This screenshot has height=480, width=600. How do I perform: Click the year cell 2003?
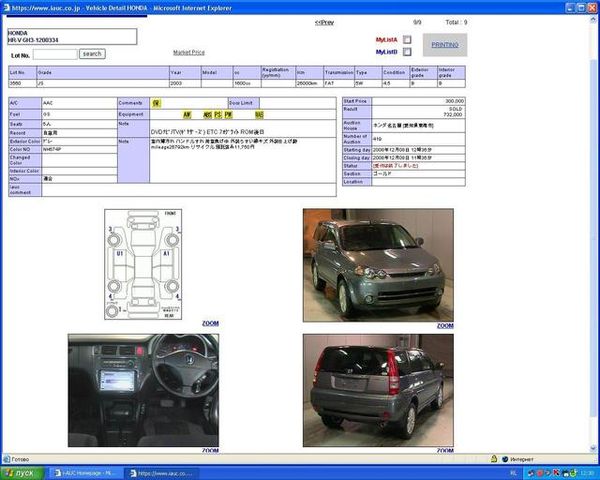coord(185,83)
